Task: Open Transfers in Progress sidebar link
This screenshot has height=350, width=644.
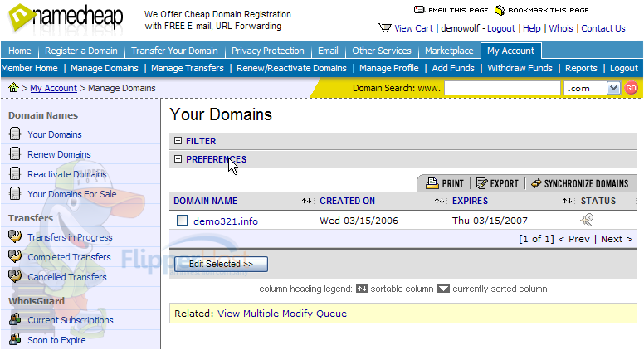Action: (x=70, y=237)
